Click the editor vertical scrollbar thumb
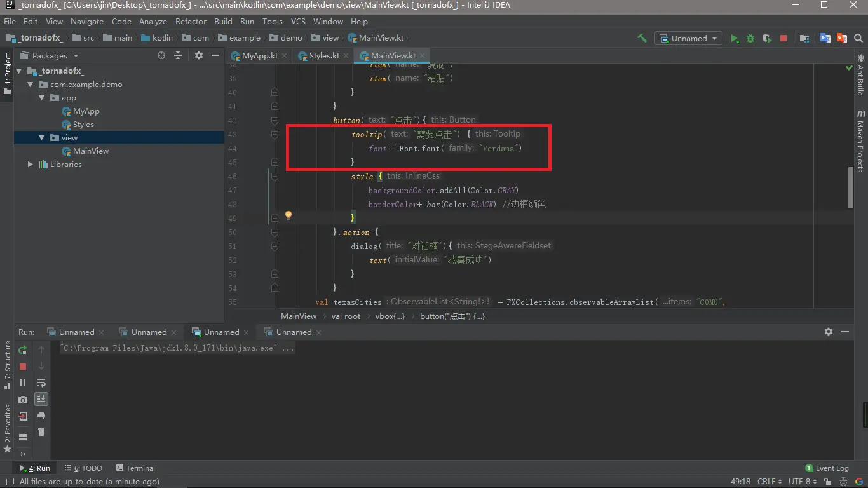Image resolution: width=868 pixels, height=488 pixels. point(851,187)
